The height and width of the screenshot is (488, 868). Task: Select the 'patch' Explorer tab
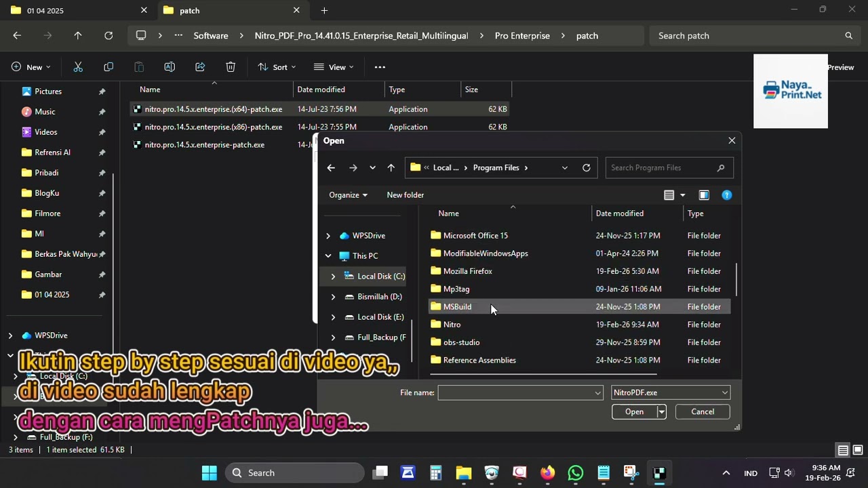coord(231,10)
